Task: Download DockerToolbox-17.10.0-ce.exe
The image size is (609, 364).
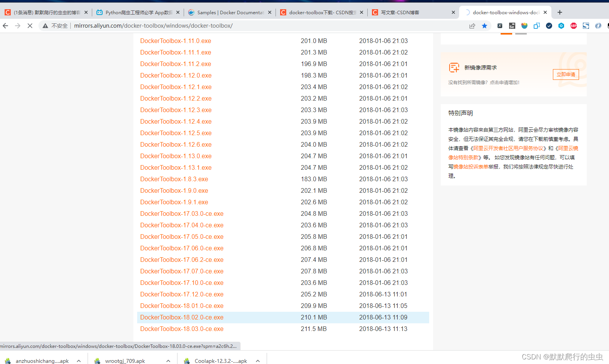Action: click(x=182, y=283)
